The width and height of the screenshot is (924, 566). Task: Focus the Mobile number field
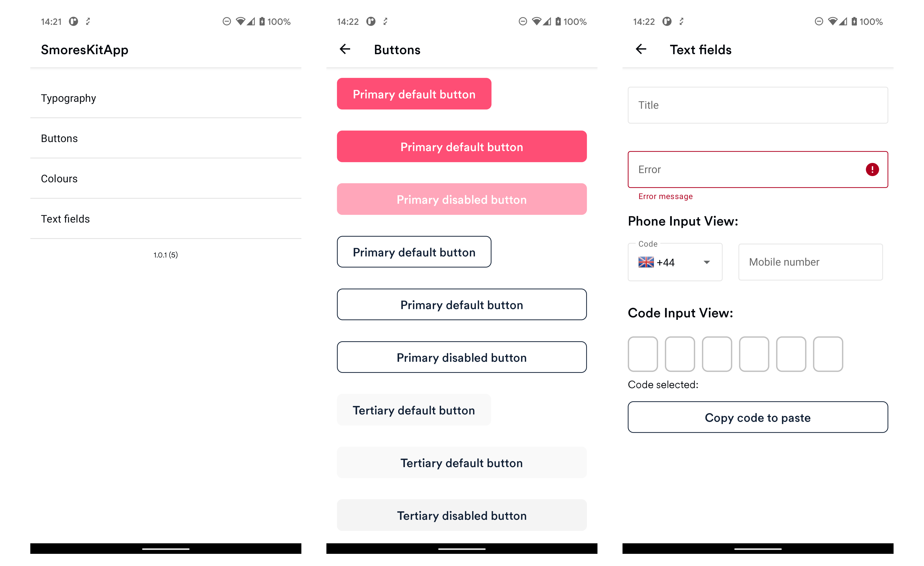pos(810,262)
